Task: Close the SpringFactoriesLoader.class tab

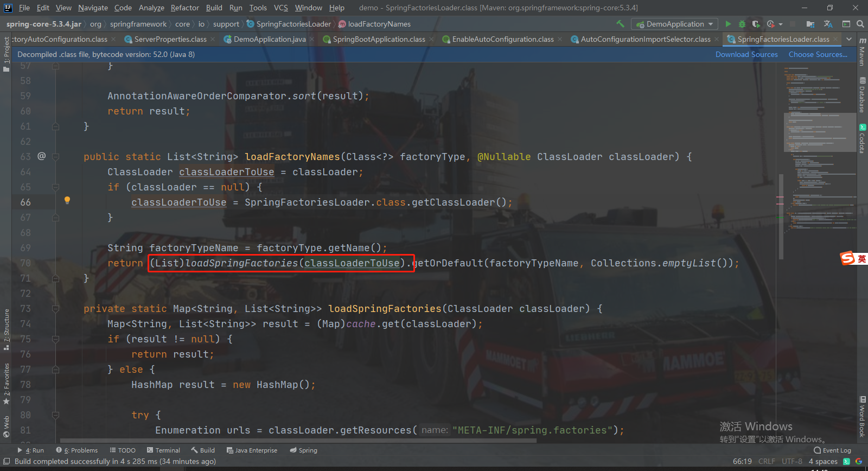Action: tap(835, 39)
